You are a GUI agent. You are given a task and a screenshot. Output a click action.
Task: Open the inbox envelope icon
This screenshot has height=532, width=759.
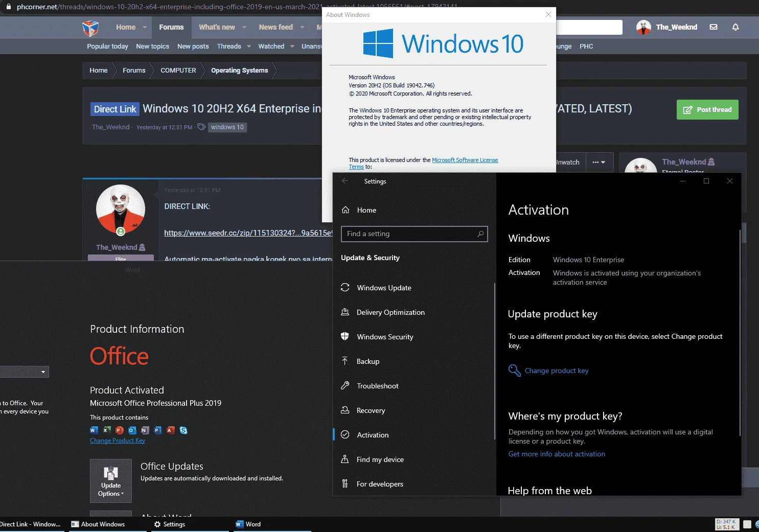[714, 27]
